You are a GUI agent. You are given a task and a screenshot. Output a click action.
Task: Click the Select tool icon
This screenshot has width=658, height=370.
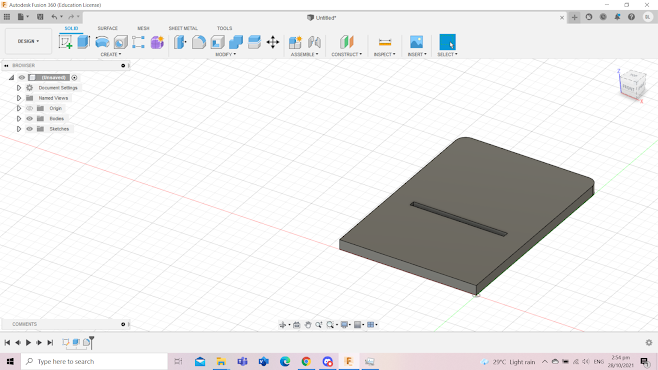click(447, 42)
